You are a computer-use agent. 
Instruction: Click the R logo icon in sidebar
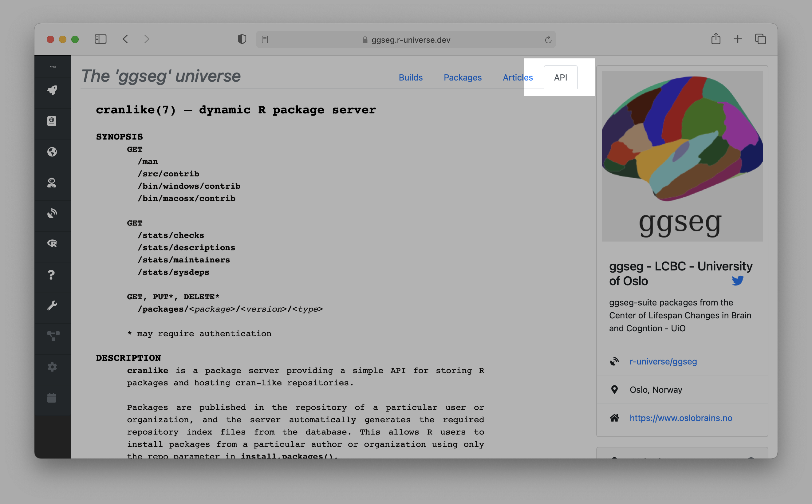tap(52, 244)
